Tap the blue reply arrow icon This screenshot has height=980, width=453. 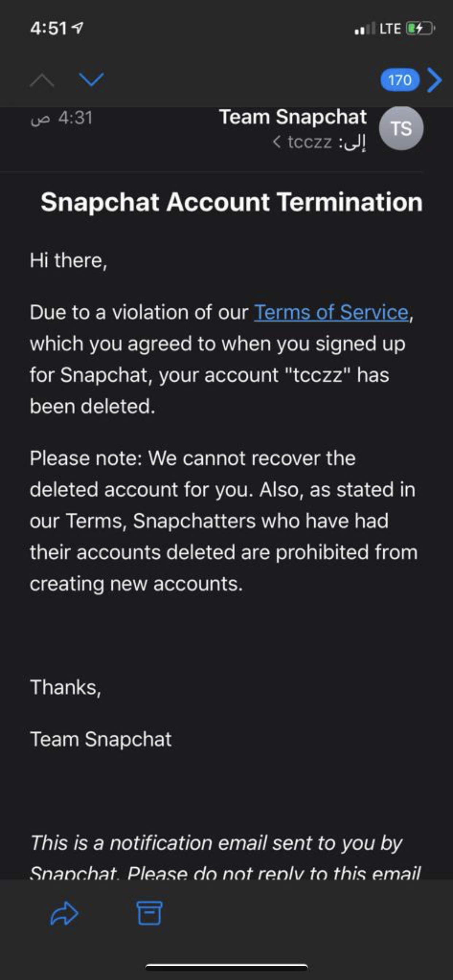[x=64, y=913]
